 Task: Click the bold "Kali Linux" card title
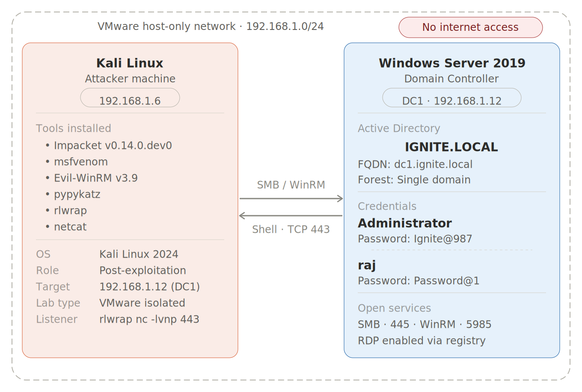point(130,63)
